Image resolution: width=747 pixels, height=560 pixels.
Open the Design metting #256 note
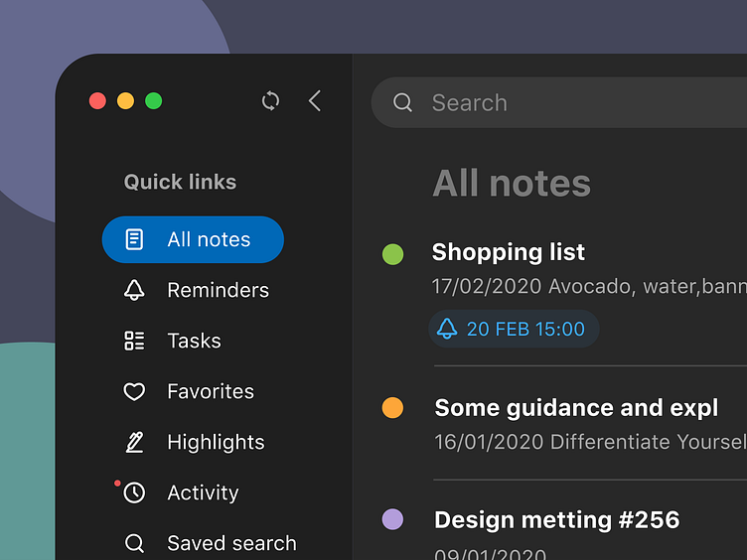pyautogui.click(x=556, y=519)
